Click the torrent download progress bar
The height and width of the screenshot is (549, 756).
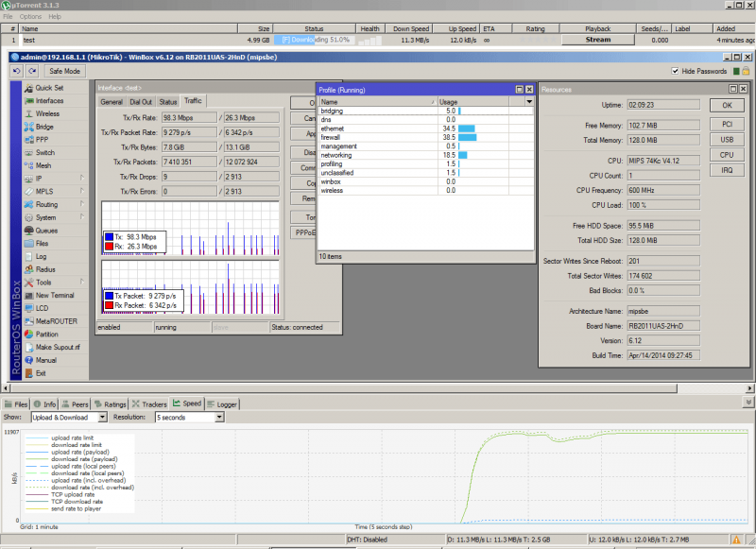pyautogui.click(x=315, y=40)
